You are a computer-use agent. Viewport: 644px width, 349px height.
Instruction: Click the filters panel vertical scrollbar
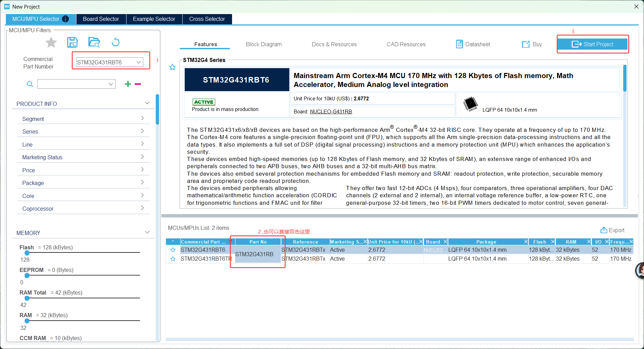point(157,110)
